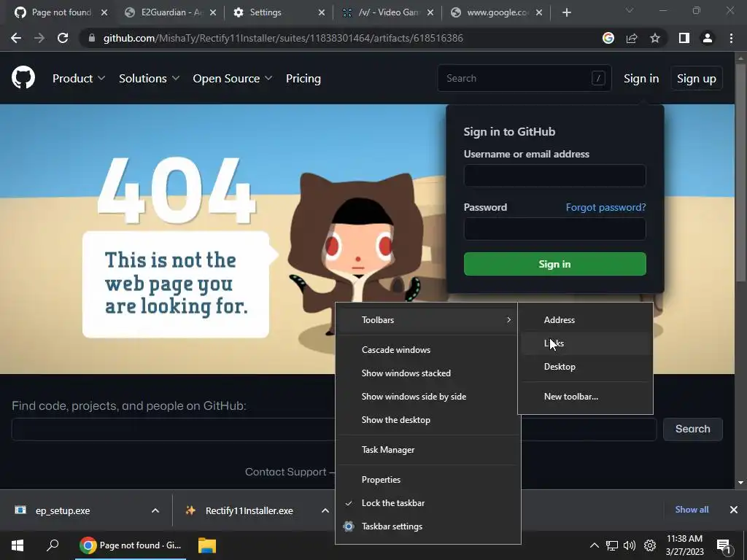Click the lock icon in address bar
Viewport: 747px width, 560px height.
(91, 38)
